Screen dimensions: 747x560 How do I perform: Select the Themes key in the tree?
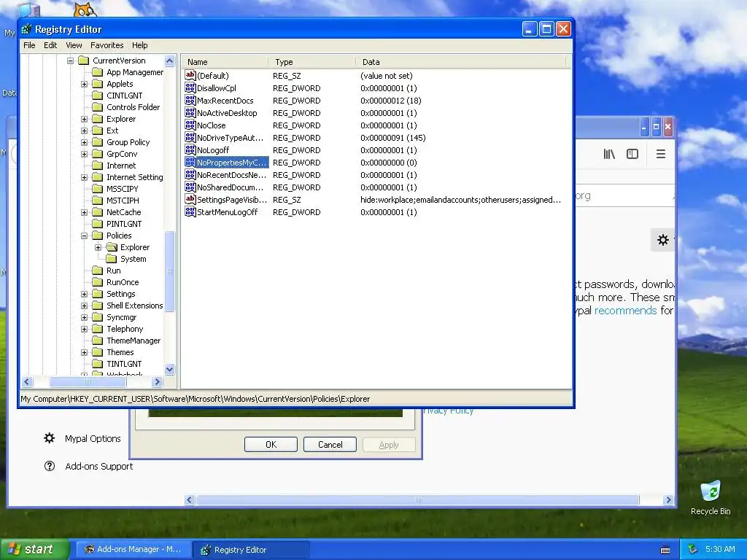pos(120,352)
